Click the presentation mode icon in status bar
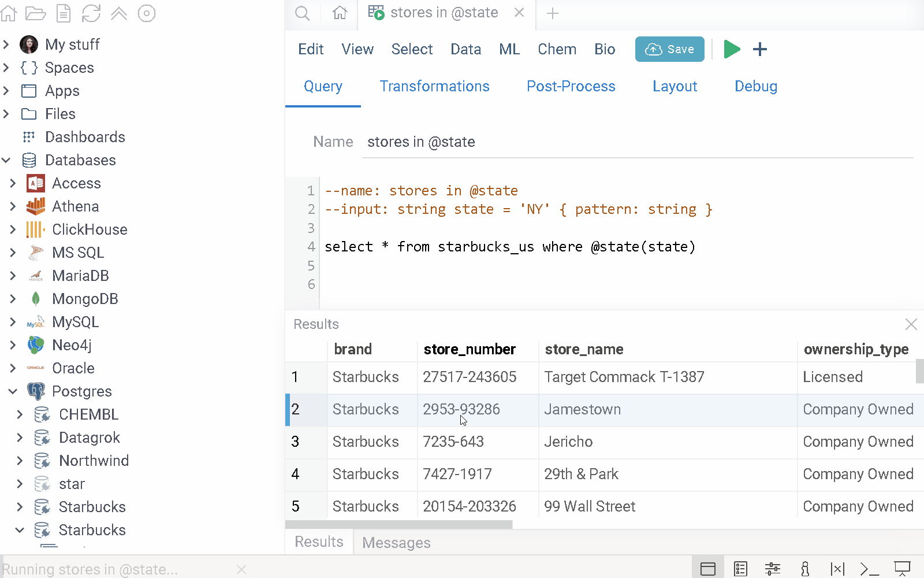The height and width of the screenshot is (578, 924). tap(902, 569)
